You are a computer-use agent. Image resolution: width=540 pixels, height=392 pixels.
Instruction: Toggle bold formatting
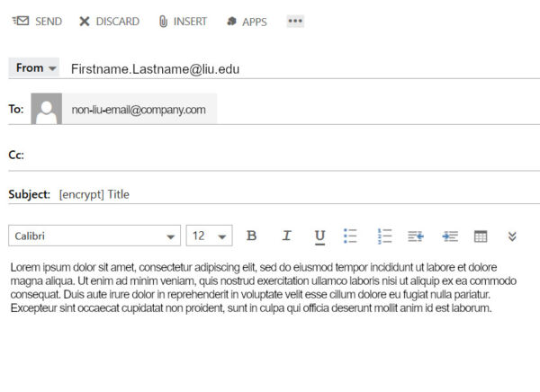point(252,236)
